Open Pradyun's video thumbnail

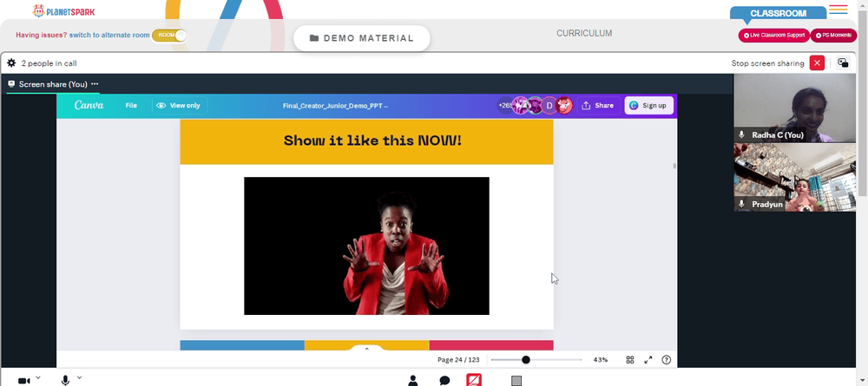(794, 178)
